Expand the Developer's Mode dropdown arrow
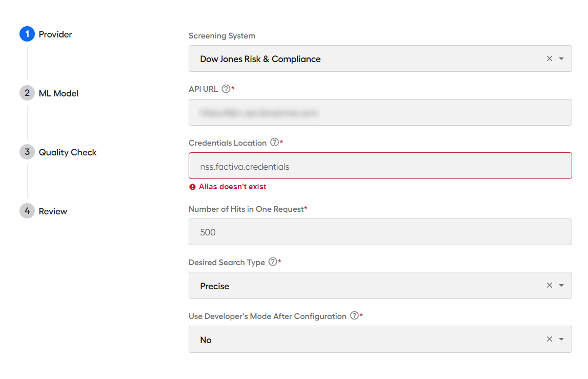Image resolution: width=588 pixels, height=379 pixels. click(x=561, y=339)
